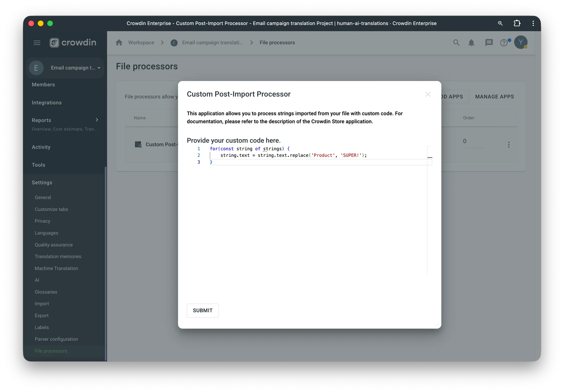Image resolution: width=564 pixels, height=392 pixels.
Task: Click MANAGE APPS button
Action: [494, 97]
